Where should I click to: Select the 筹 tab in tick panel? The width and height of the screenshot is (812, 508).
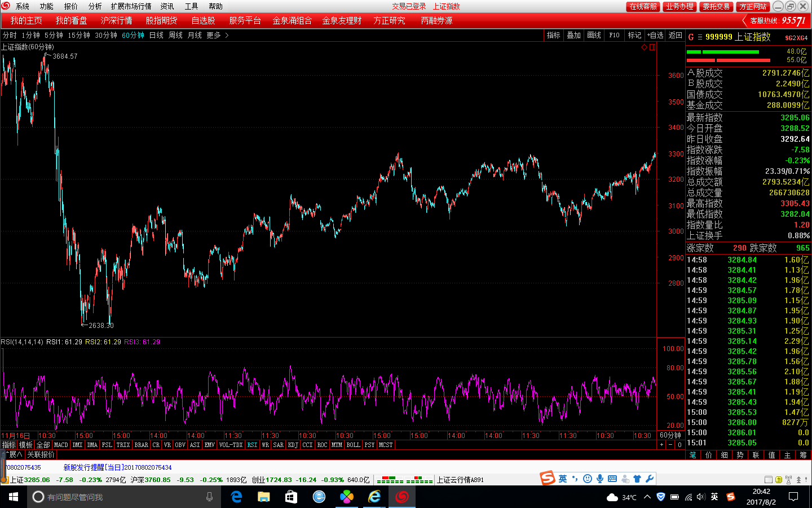(x=803, y=455)
